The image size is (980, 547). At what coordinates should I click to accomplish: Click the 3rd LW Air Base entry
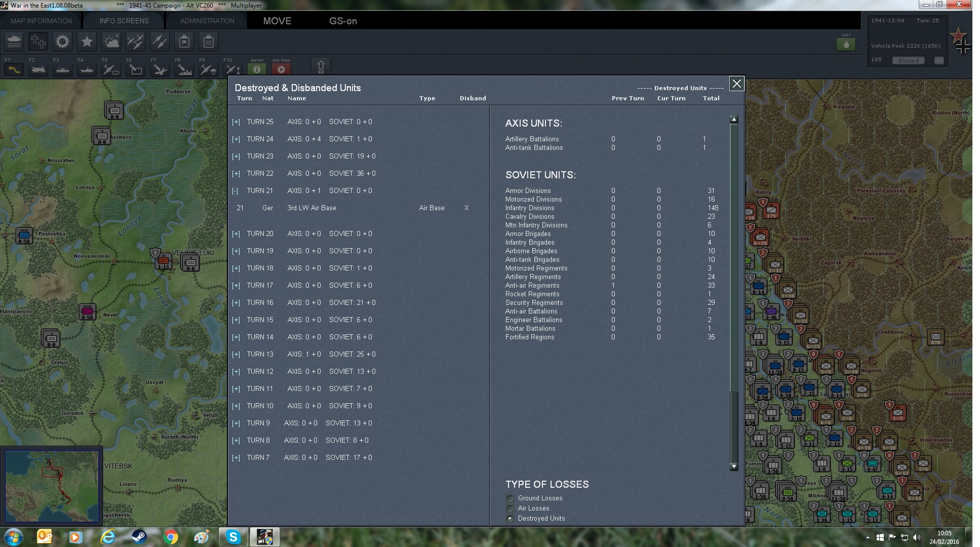click(x=311, y=208)
